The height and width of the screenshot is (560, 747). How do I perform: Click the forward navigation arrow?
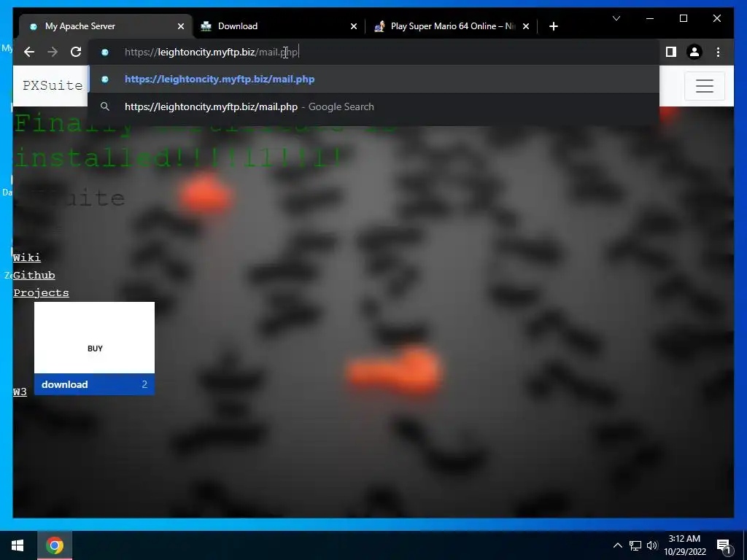click(53, 52)
